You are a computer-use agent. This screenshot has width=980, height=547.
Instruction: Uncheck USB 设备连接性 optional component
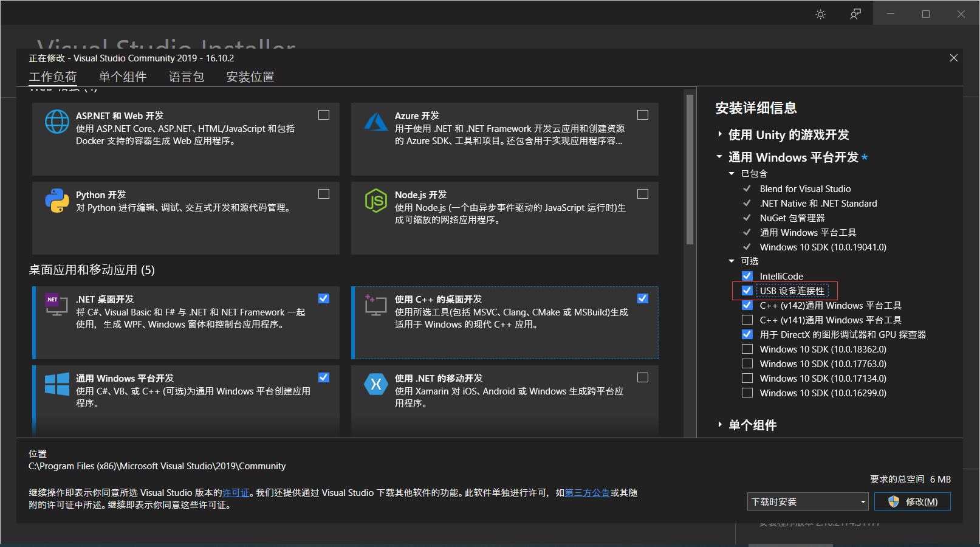pos(747,291)
